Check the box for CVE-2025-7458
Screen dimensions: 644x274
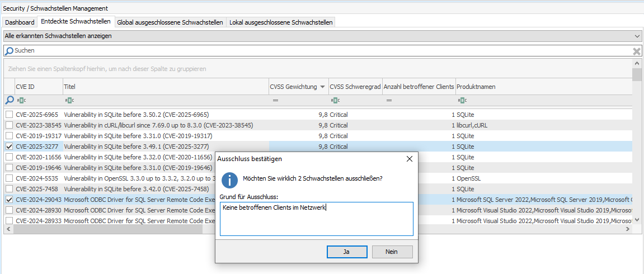10,189
